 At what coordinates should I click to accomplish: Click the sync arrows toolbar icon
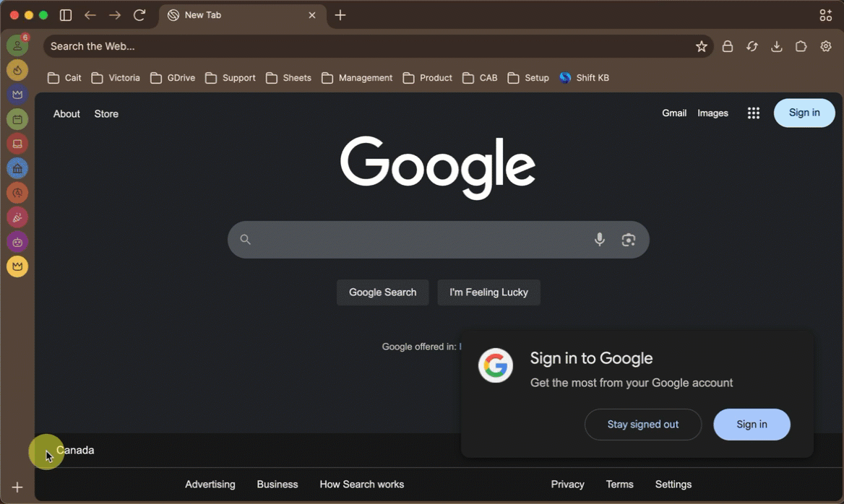click(x=752, y=46)
